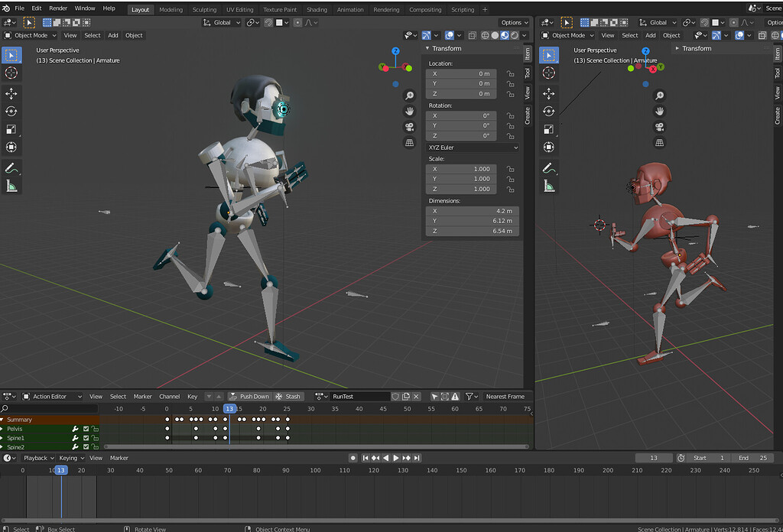Switch left viewport to orthographic grid view
Screen dimensions: 783x532
tap(410, 142)
